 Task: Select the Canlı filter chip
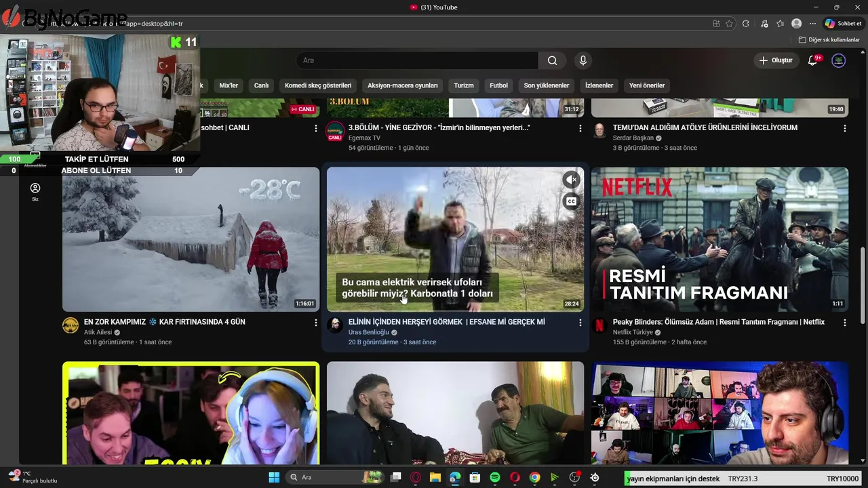coord(261,85)
